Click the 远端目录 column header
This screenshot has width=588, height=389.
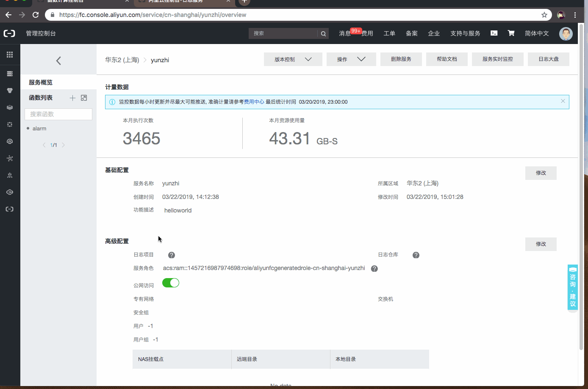click(281, 359)
